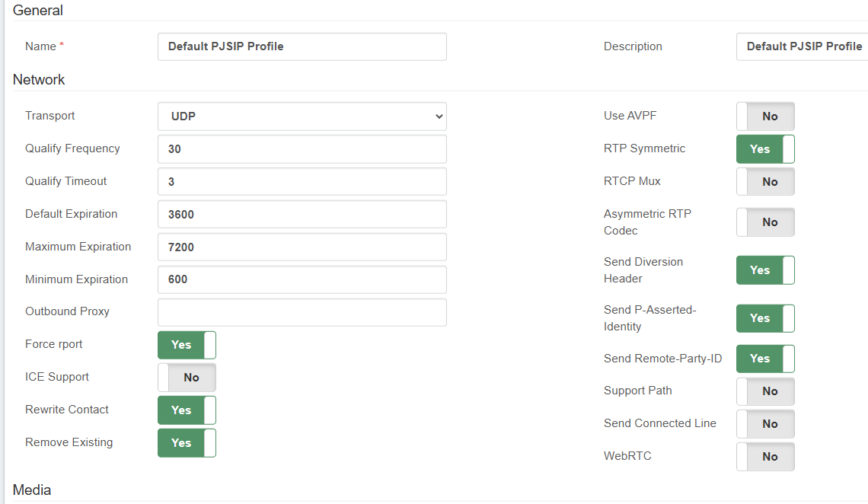
Task: Click the Description label
Action: pyautogui.click(x=633, y=46)
